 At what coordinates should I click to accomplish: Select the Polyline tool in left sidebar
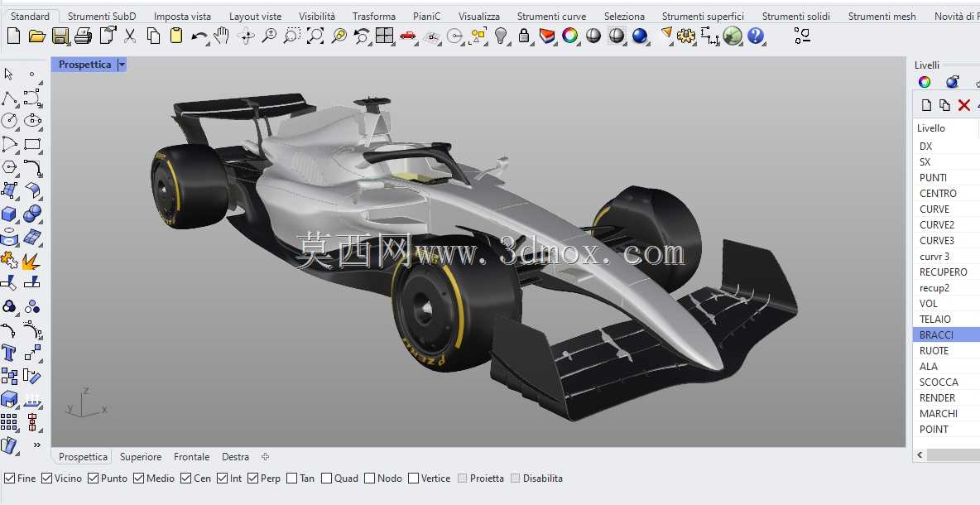[x=9, y=99]
